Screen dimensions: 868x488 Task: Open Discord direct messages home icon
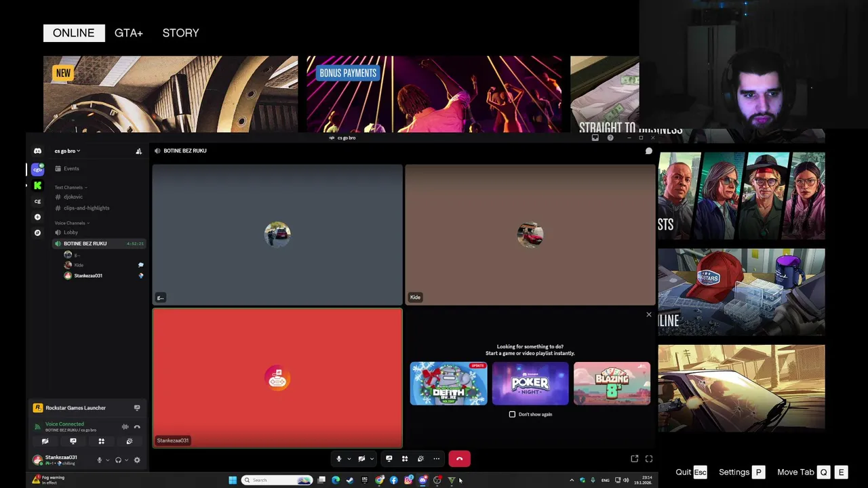tap(37, 151)
